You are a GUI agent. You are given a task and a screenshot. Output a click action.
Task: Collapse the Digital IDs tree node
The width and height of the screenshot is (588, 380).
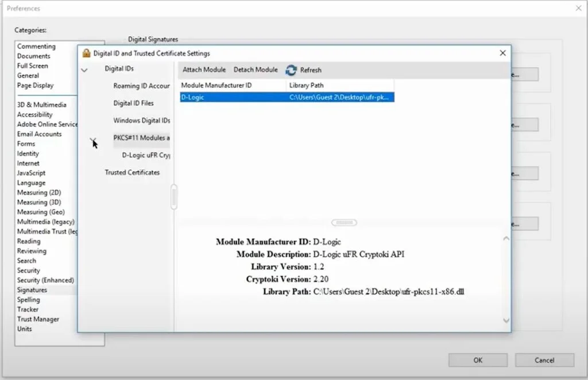[84, 70]
